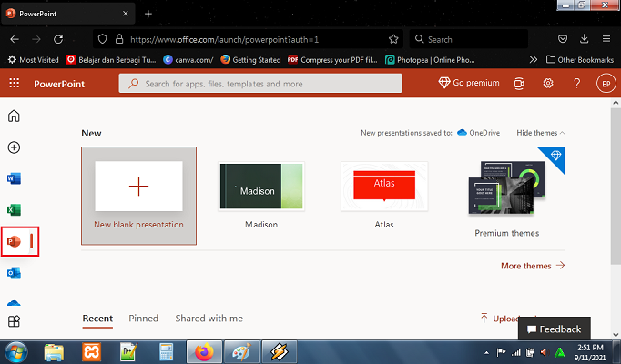The width and height of the screenshot is (621, 364).
Task: Open the Feedback button
Action: tap(554, 329)
